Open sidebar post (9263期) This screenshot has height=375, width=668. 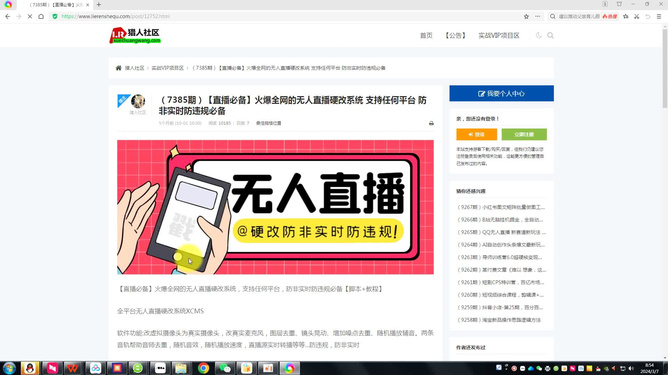500,257
